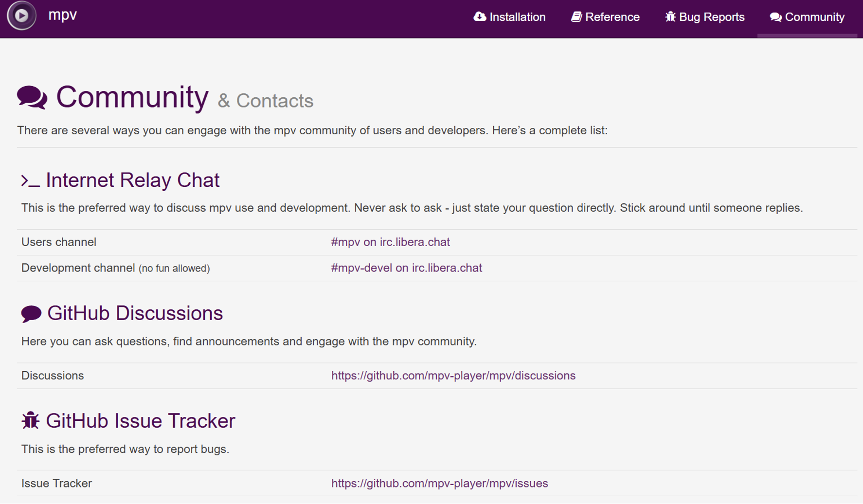Select the Community tab in navigation
863x504 pixels.
click(814, 17)
